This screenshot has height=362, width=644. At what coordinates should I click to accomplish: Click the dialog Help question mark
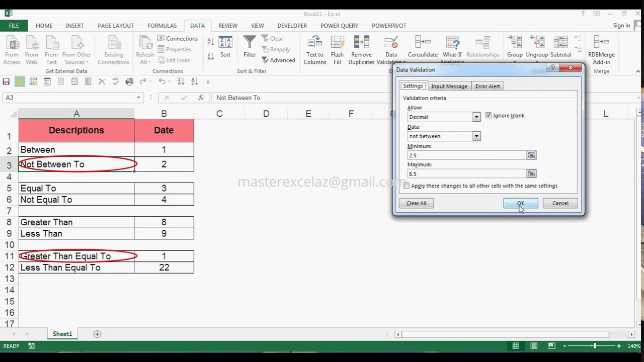[x=552, y=68]
